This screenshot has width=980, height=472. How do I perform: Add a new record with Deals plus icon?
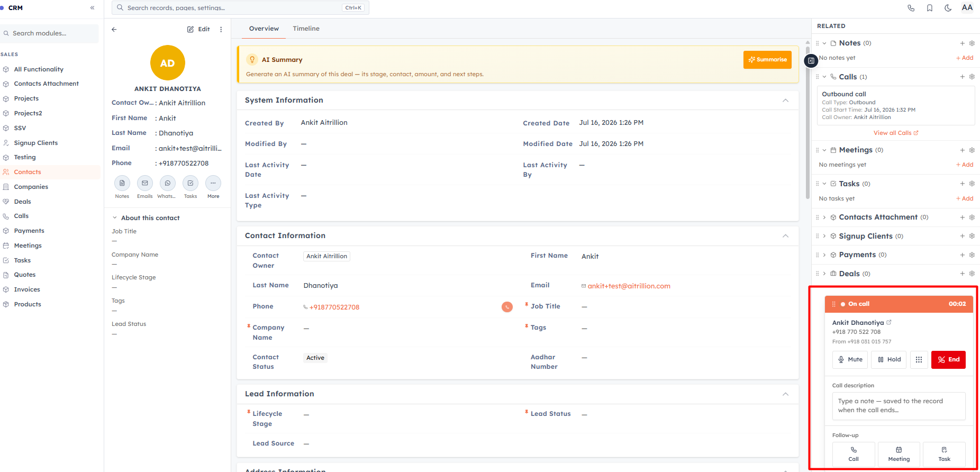962,274
